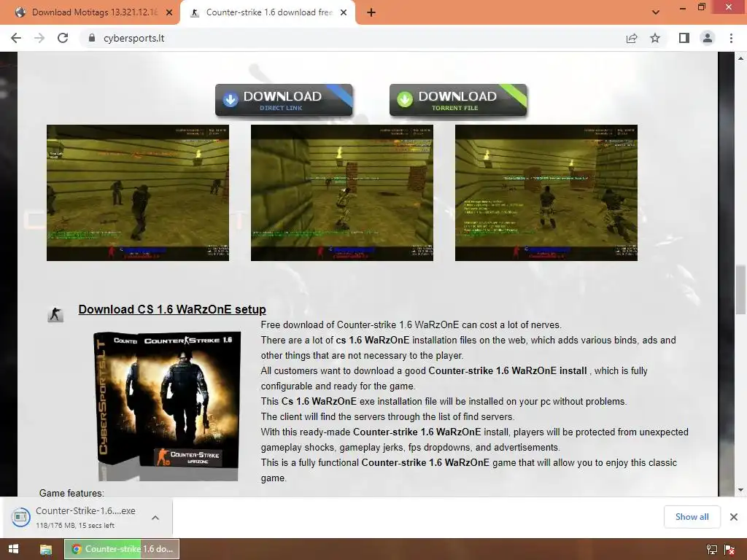Click the Game features: text

click(71, 493)
